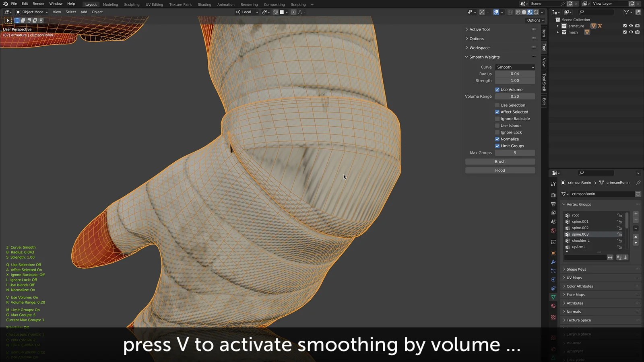Enable the Use Selection checkbox
Image resolution: width=644 pixels, height=362 pixels.
tap(497, 105)
